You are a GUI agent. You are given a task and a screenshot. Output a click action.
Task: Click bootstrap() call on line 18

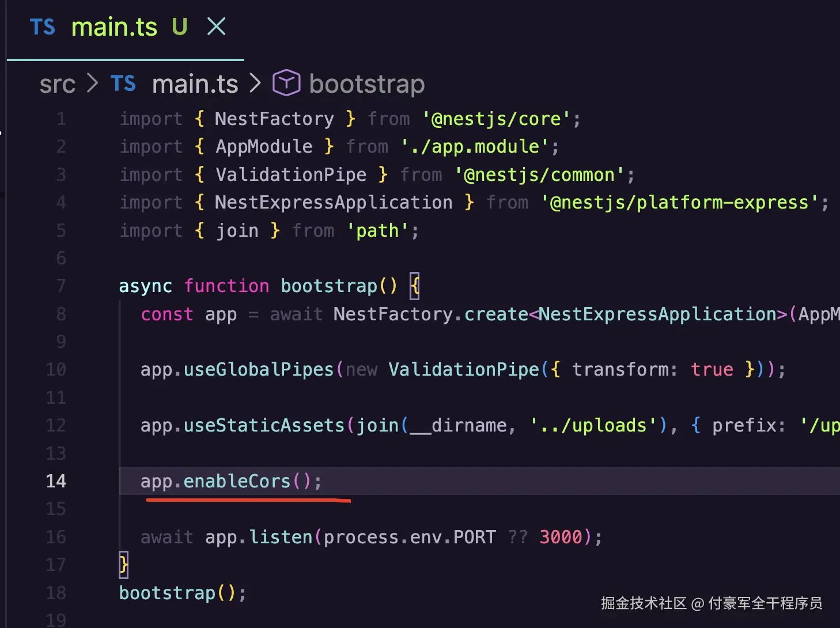(177, 593)
